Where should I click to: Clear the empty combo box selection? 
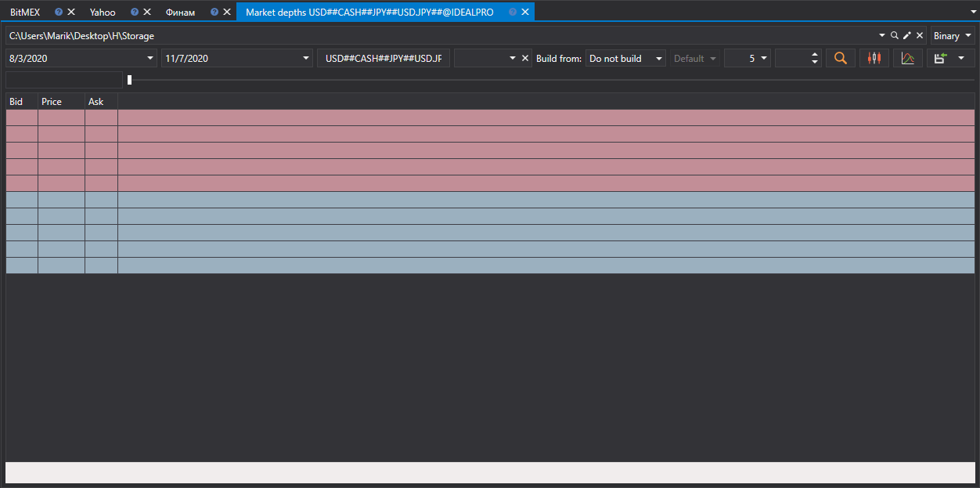point(525,59)
